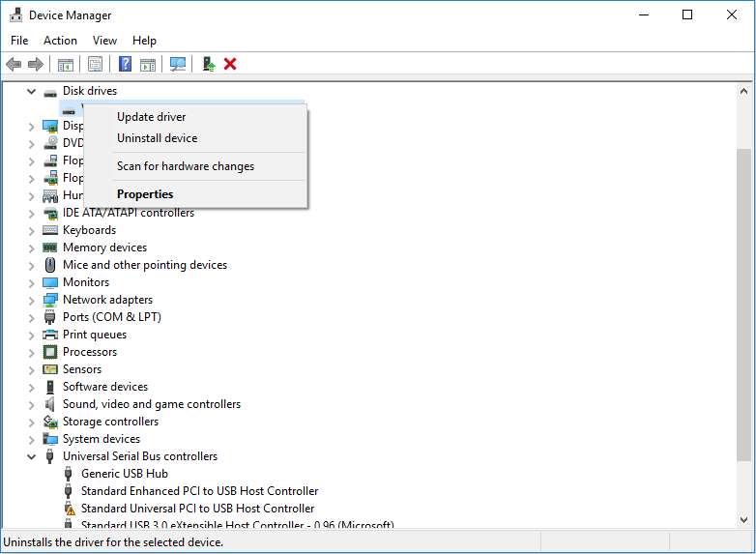The image size is (756, 554).
Task: Select Scan for hardware changes menu entry
Action: click(195, 166)
